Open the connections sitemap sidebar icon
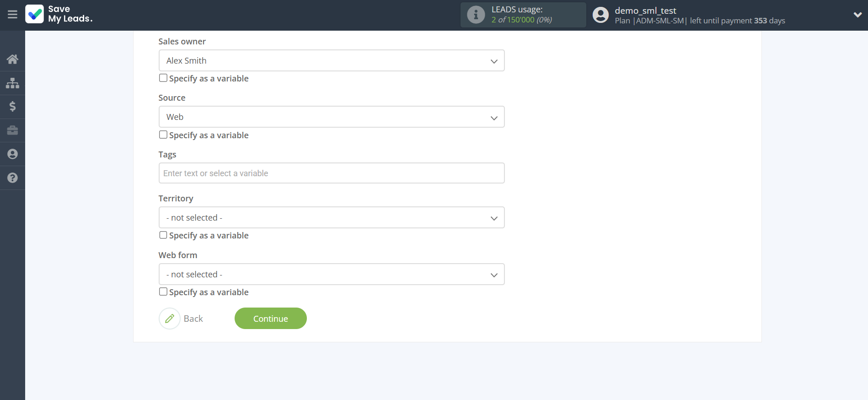Viewport: 868px width, 400px height. (x=12, y=83)
